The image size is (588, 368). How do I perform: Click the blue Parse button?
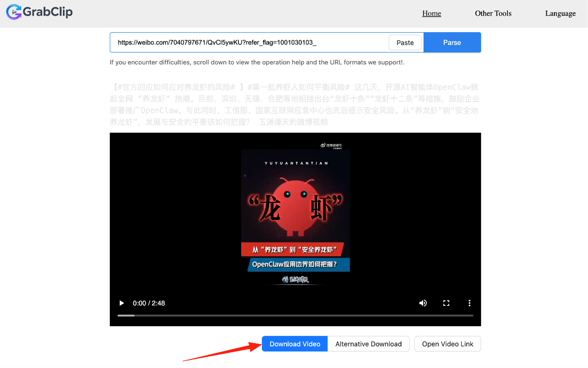click(452, 42)
